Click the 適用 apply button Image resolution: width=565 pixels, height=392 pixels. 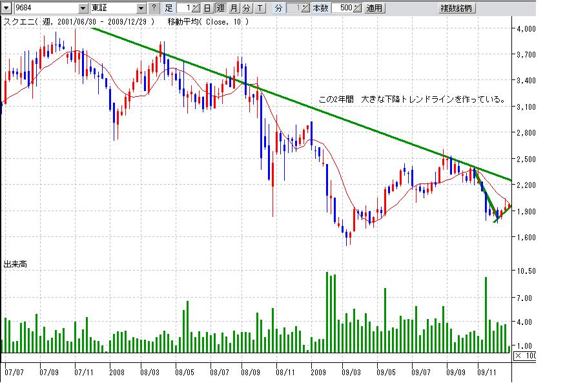tap(374, 8)
